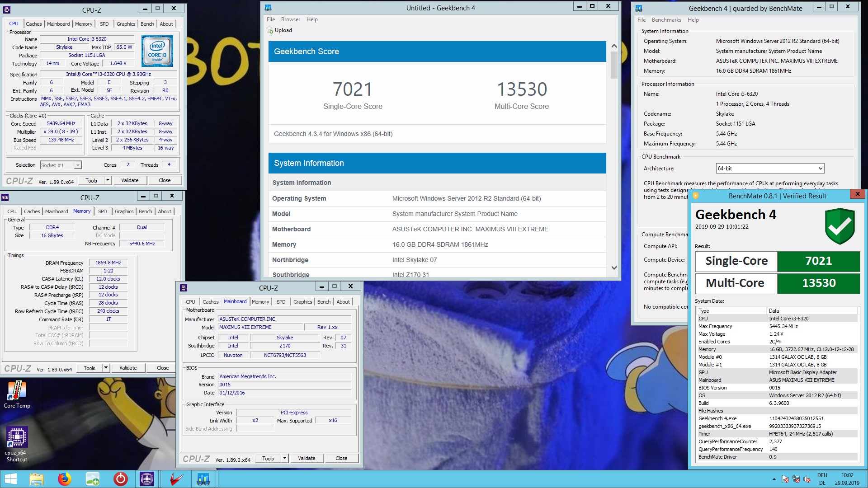Click the title bar icon of CPU-Z CPU-tab window
The image size is (868, 488).
pyautogui.click(x=6, y=9)
